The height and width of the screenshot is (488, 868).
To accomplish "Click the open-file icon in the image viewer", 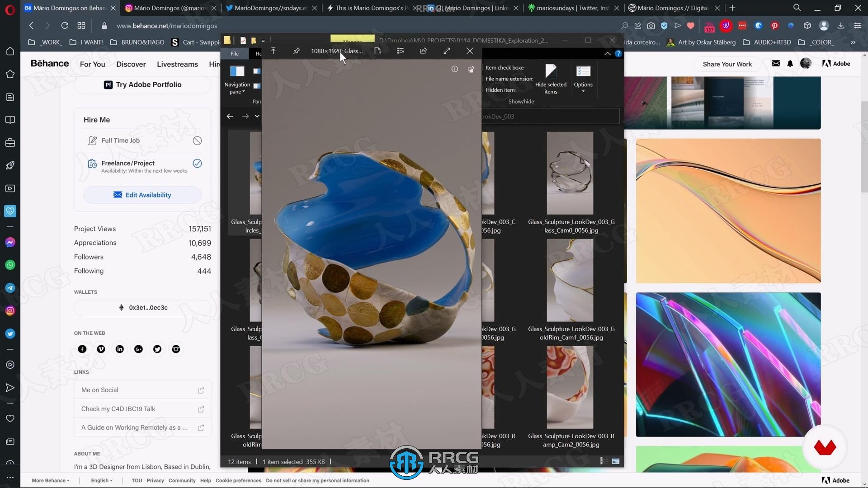I will click(377, 51).
